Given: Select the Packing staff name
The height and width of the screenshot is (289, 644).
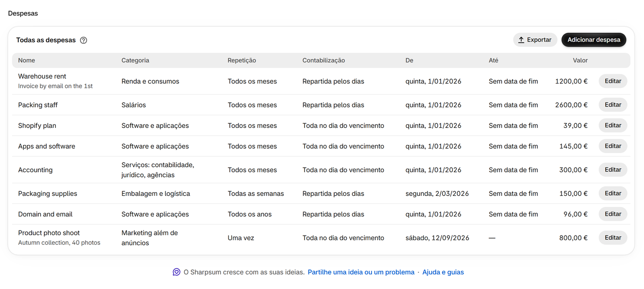Looking at the screenshot, I should point(38,105).
